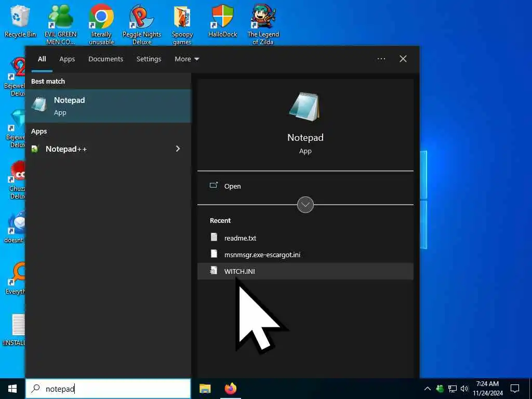The width and height of the screenshot is (532, 399).
Task: Open Firefox from the taskbar
Action: click(x=230, y=389)
